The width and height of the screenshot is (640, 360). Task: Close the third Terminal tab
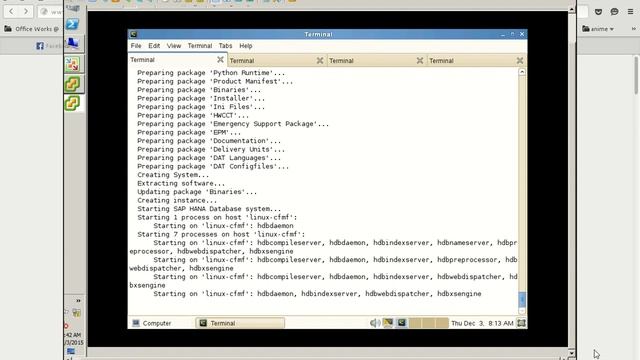[x=420, y=60]
